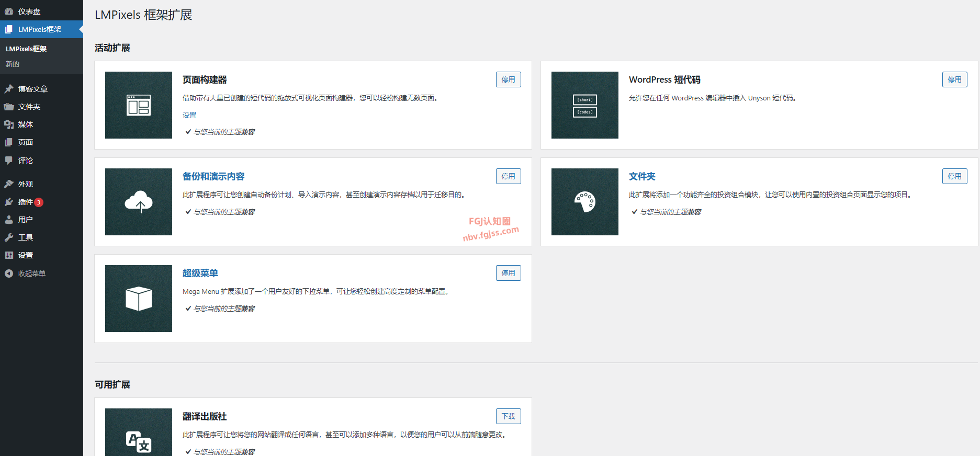
Task: Click the 文件夹 palette thumbnail image
Action: (x=584, y=202)
